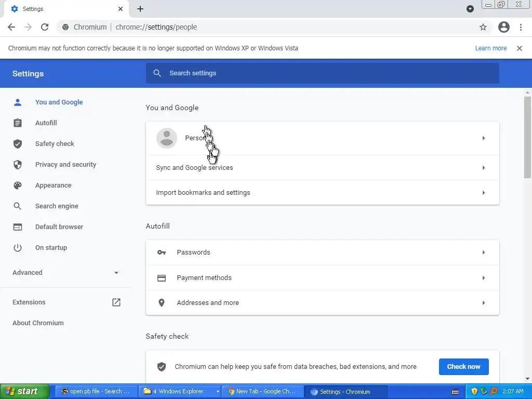Open Windows Explorer taskbar group dropdown
The height and width of the screenshot is (399, 532).
(218, 392)
